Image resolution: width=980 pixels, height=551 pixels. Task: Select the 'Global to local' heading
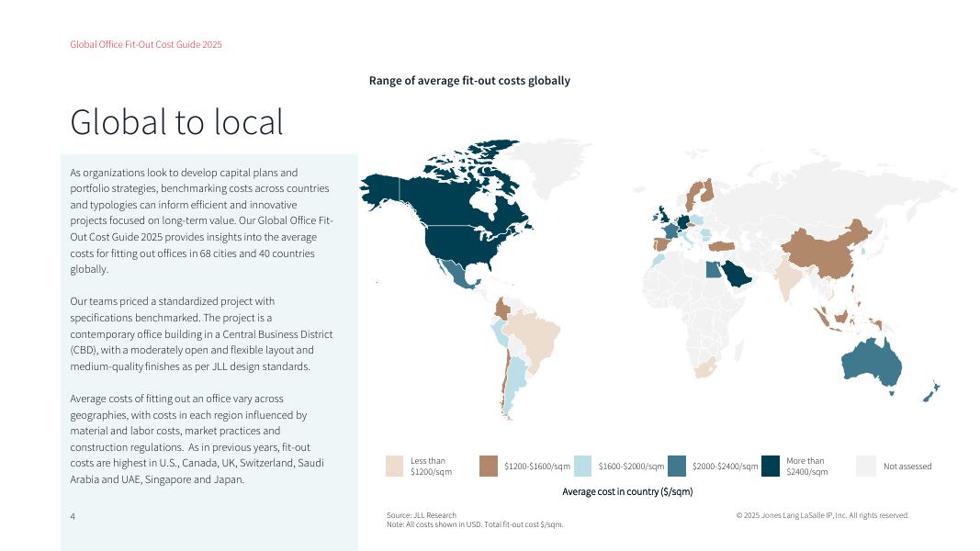[x=176, y=122]
